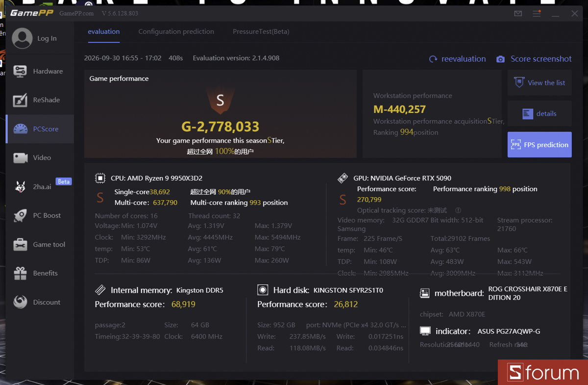Viewport: 588px width, 385px height.
Task: Click the reevaluation link
Action: coord(457,59)
